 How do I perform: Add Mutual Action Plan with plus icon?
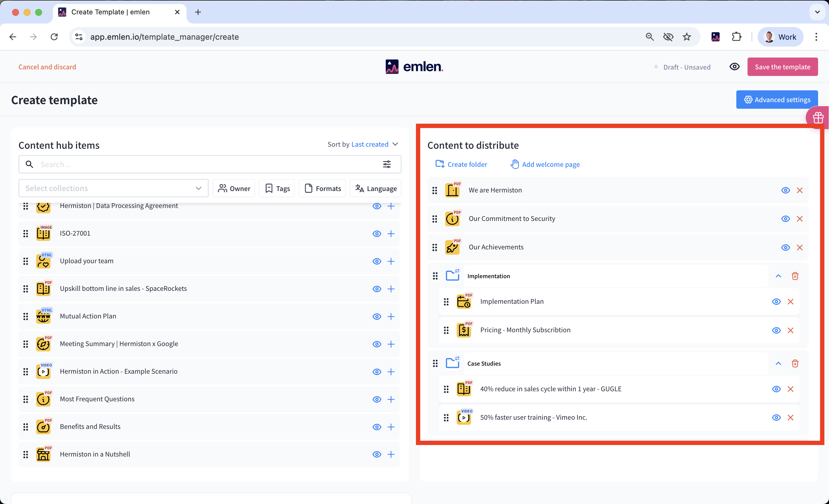391,316
